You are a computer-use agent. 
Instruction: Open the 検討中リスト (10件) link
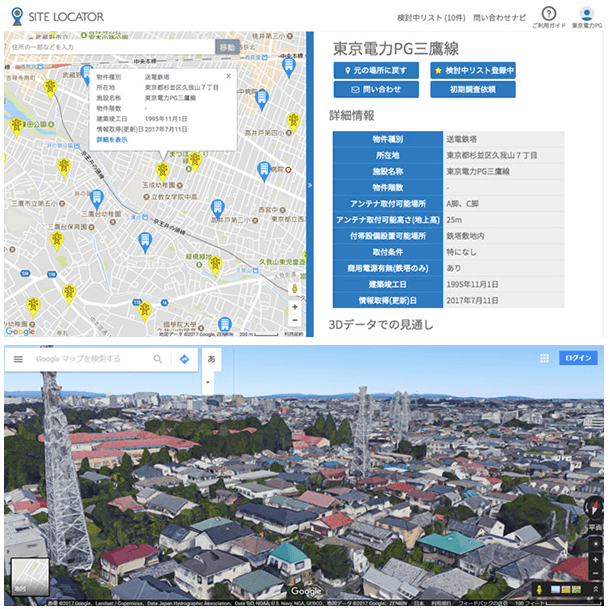click(x=431, y=18)
